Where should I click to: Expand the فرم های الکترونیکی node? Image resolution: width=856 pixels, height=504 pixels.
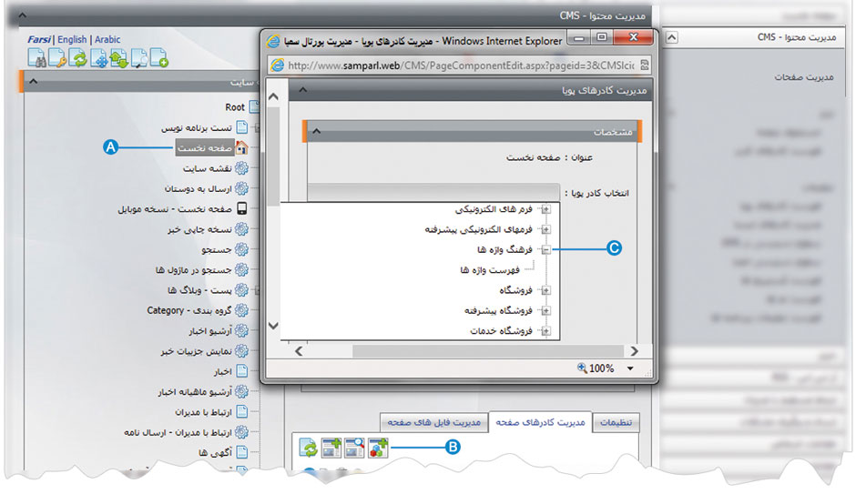point(546,209)
